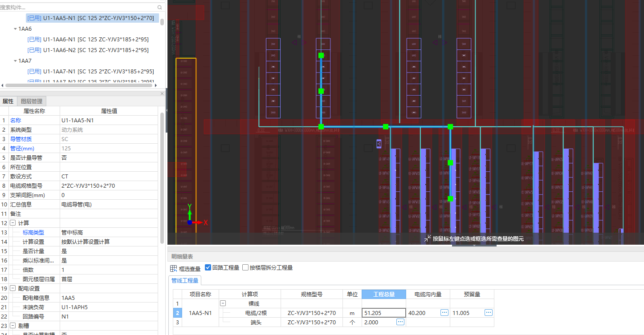The image size is (644, 335).
Task: Click row number 2 header in quantity table
Action: [178, 313]
